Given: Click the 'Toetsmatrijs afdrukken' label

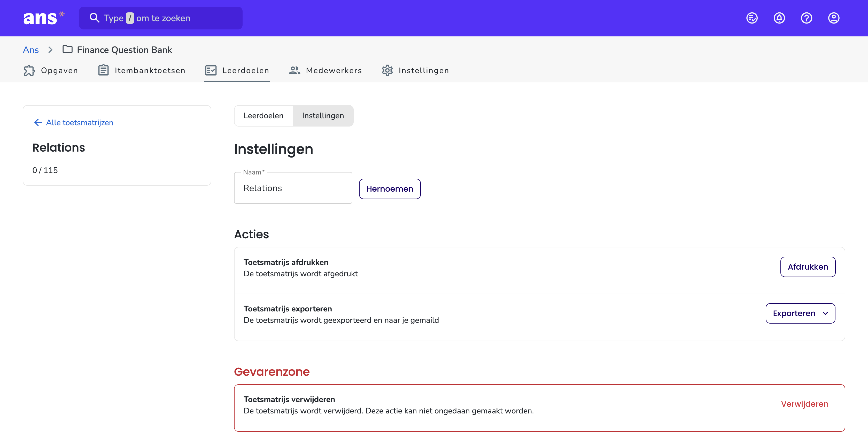Looking at the screenshot, I should click(x=286, y=262).
